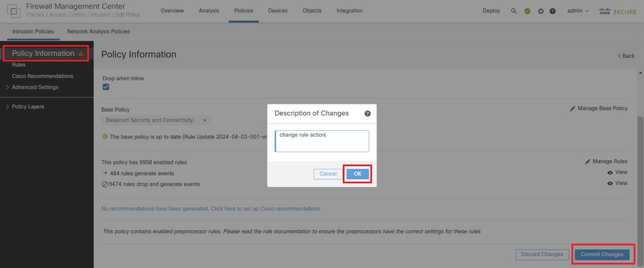
Task: Click the pencil icon for Manage Rules
Action: [587, 162]
